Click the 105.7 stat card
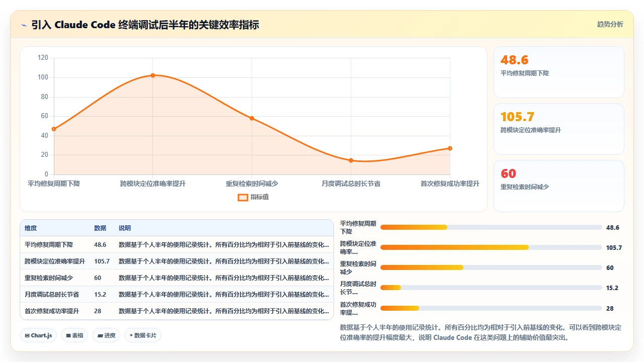Screen dimensions: 644x362 [x=559, y=129]
